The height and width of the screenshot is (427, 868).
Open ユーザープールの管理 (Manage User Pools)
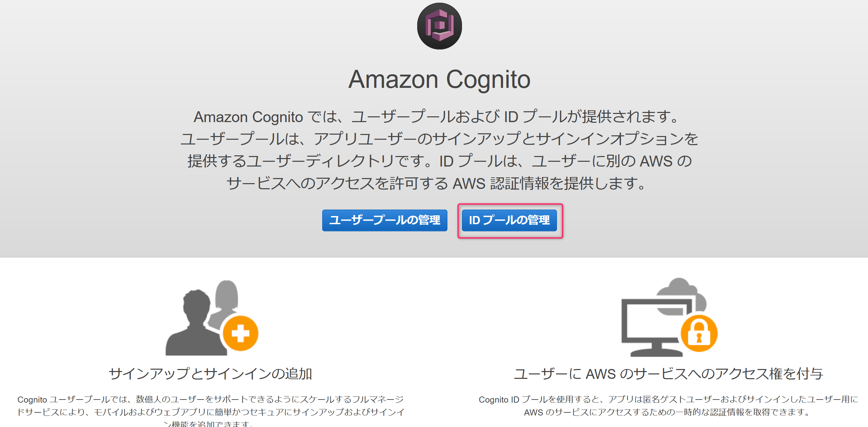point(385,221)
